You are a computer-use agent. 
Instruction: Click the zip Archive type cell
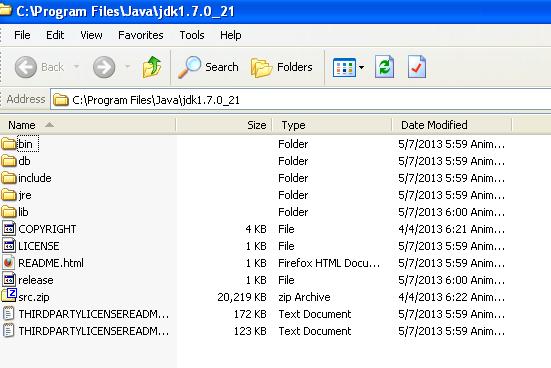304,297
